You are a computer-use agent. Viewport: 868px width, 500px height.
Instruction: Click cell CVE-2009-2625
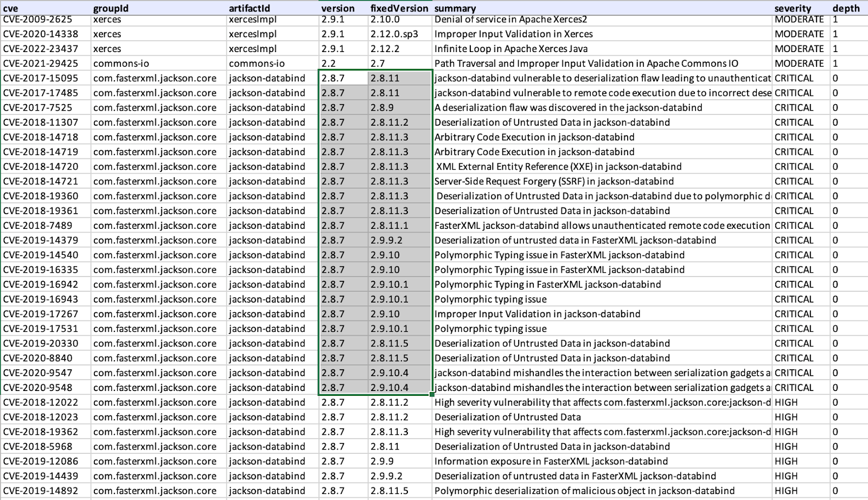(x=46, y=20)
